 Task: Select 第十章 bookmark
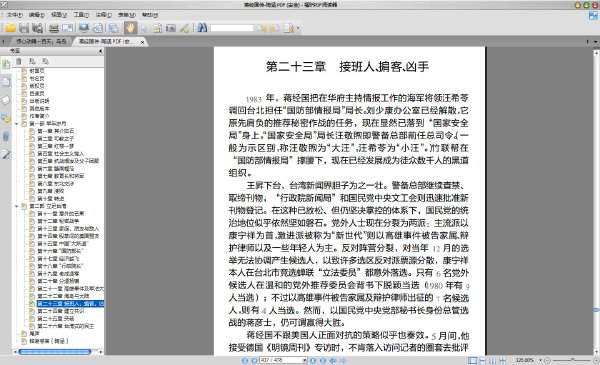[51, 199]
